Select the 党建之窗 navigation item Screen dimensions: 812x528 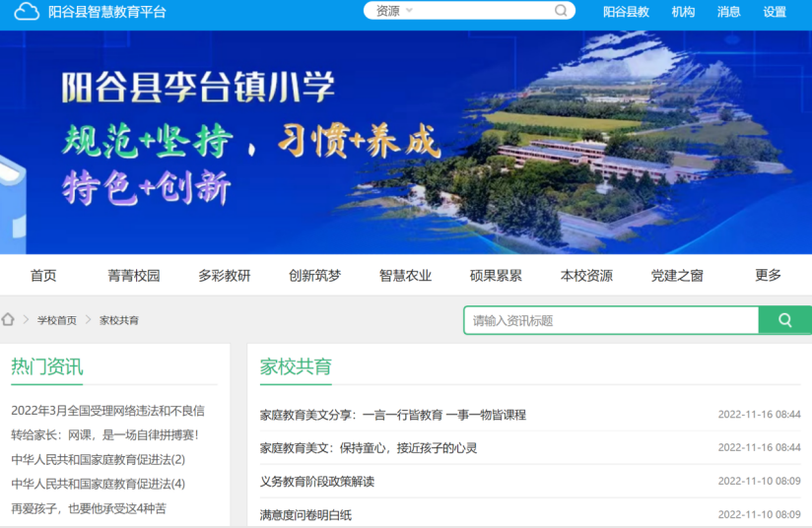(x=677, y=276)
